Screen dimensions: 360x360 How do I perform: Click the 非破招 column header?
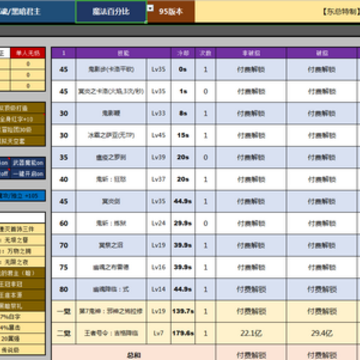(x=251, y=53)
